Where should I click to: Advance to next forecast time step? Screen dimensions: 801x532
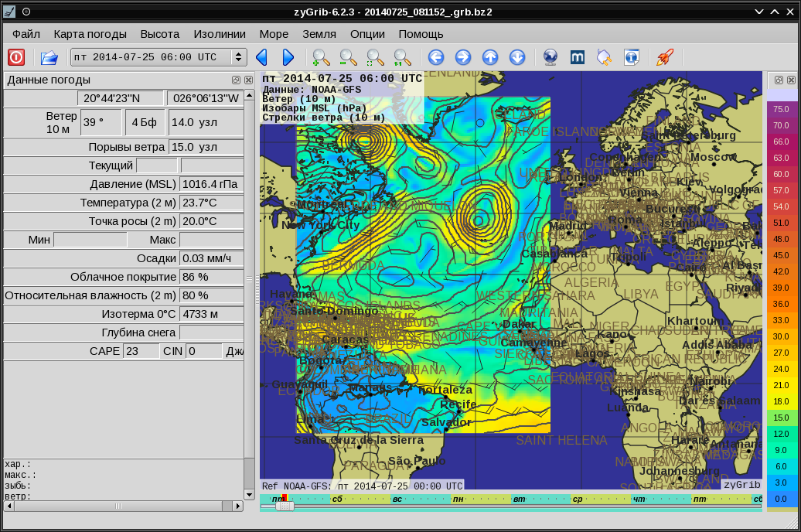tap(288, 57)
